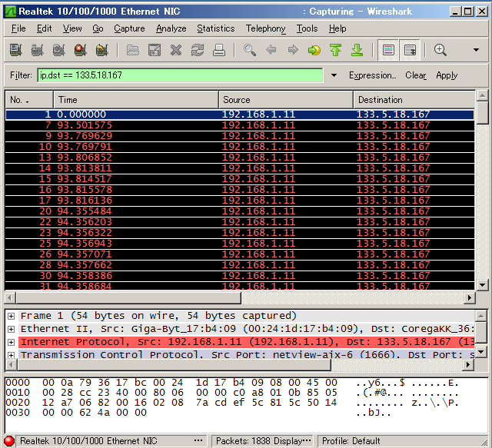This screenshot has height=448, width=492.
Task: Expand Frame 1 tree node
Action: coord(11,316)
